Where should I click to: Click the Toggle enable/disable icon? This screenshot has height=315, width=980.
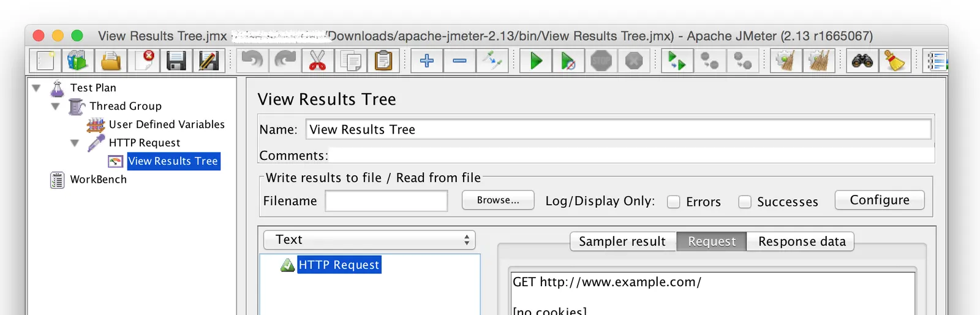pyautogui.click(x=492, y=61)
